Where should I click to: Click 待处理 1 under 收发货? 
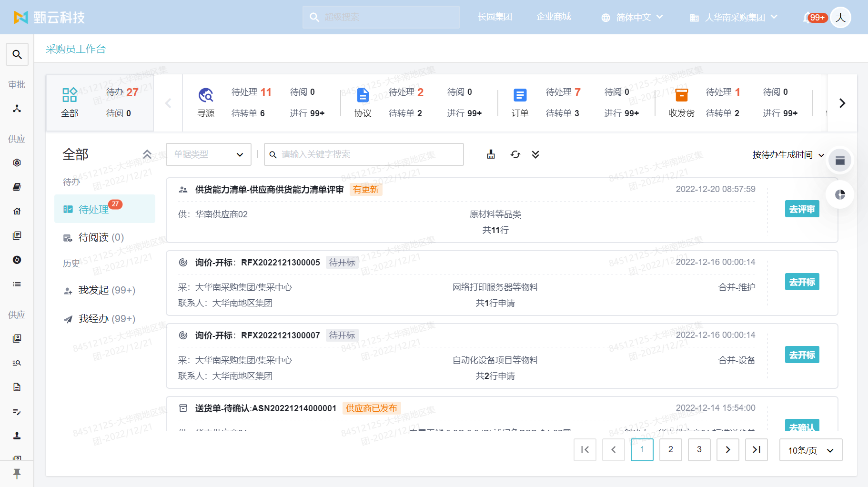(x=723, y=92)
